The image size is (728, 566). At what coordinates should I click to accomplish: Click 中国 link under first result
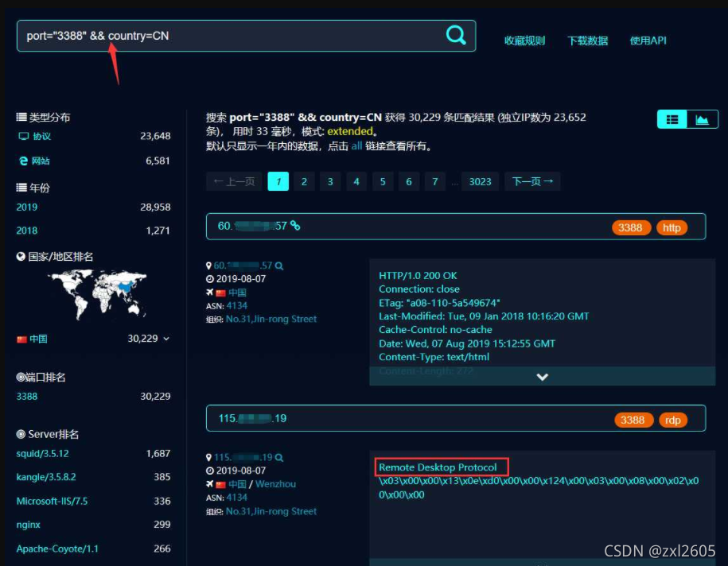[x=237, y=293]
